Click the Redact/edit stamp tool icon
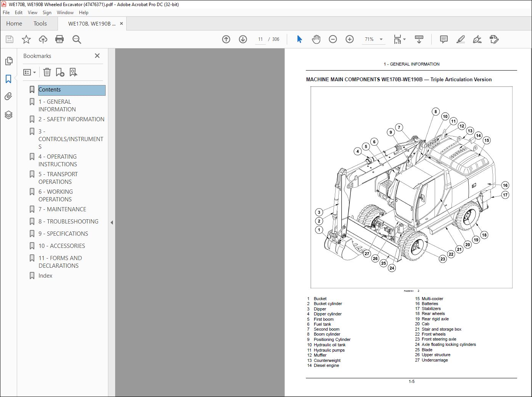 click(x=494, y=39)
